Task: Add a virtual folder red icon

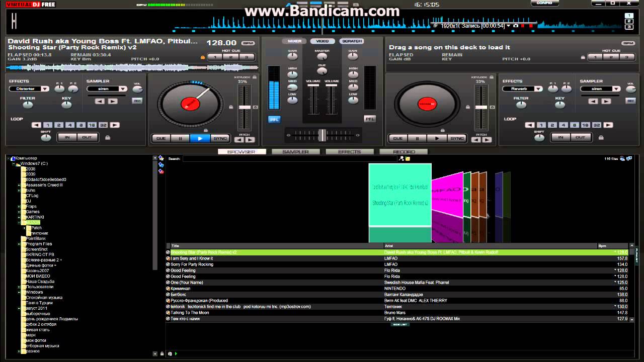Action: [x=161, y=171]
